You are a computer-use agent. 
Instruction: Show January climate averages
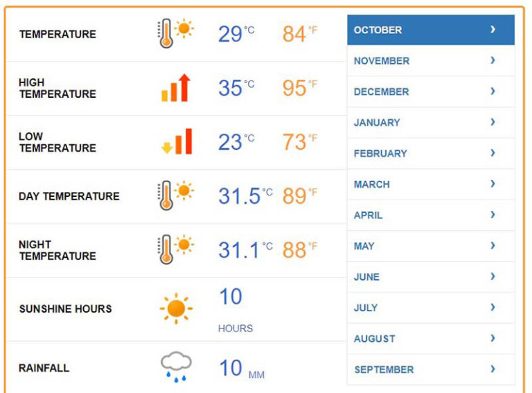pyautogui.click(x=377, y=123)
